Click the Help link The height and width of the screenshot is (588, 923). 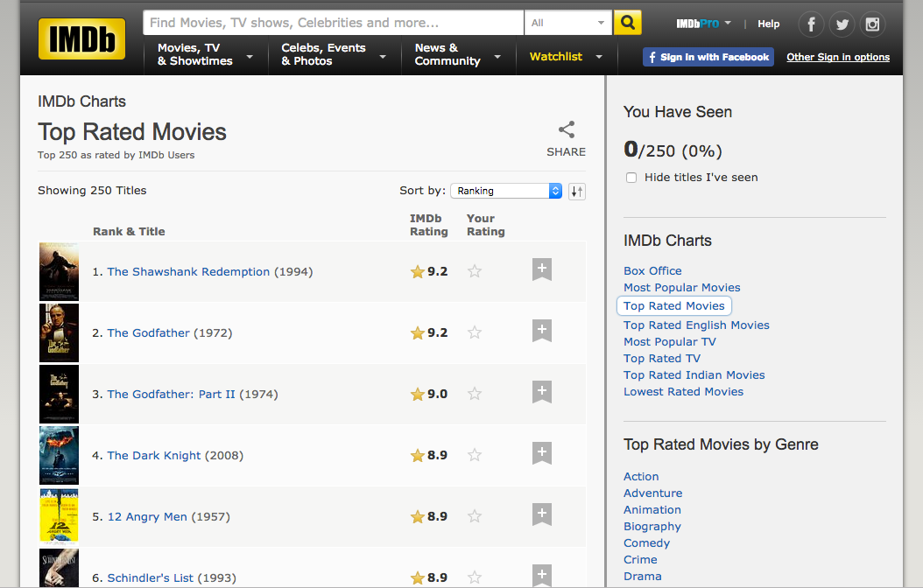(768, 24)
